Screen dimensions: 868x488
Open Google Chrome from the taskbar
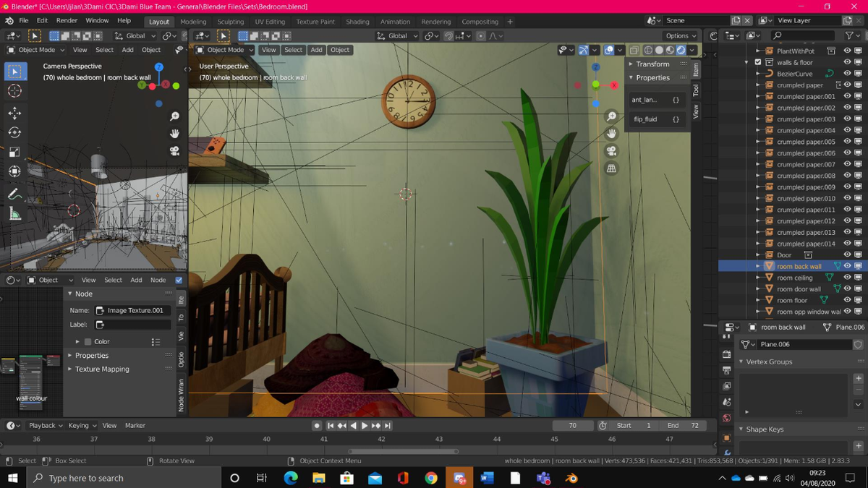431,478
